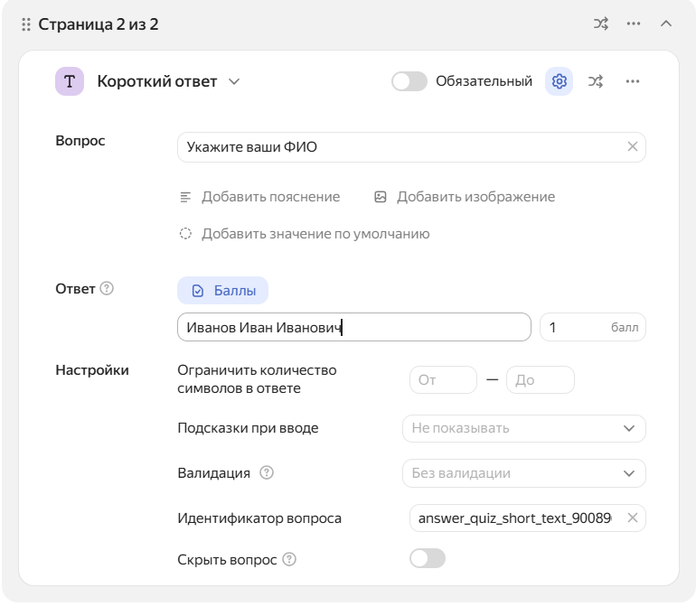Click the dashed circle default value icon
Image resolution: width=696 pixels, height=616 pixels.
pos(185,234)
